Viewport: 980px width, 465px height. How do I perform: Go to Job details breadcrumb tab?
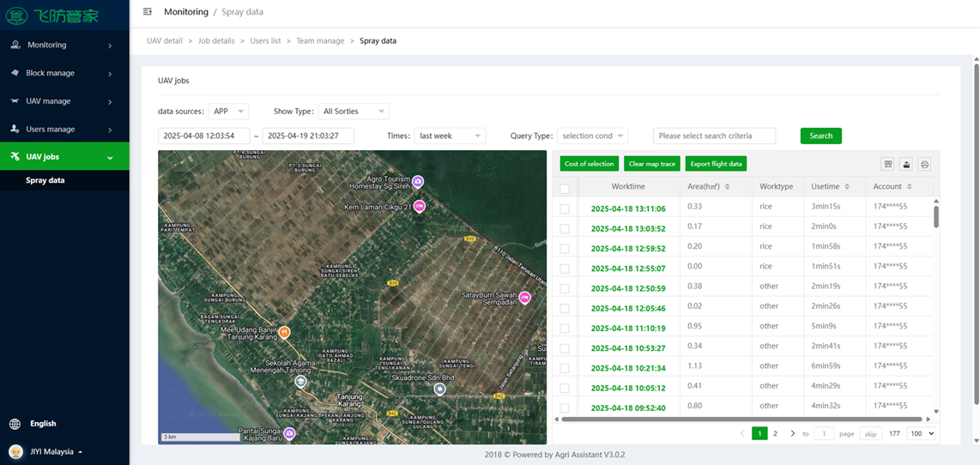(215, 40)
